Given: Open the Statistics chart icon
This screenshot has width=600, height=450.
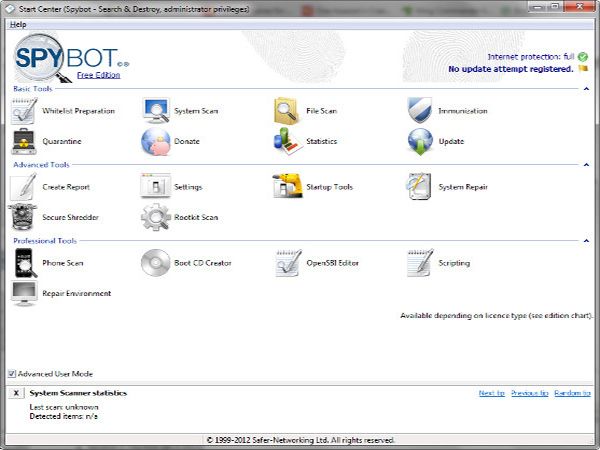Looking at the screenshot, I should 288,141.
